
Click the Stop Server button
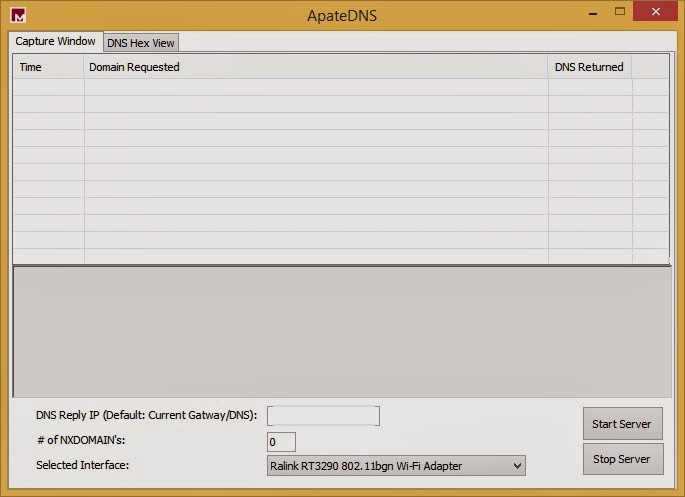pyautogui.click(x=623, y=459)
